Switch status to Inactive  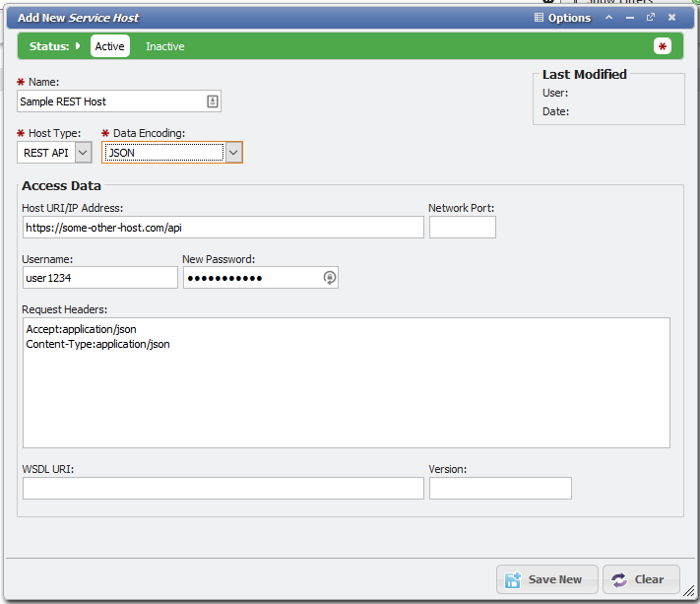point(165,46)
